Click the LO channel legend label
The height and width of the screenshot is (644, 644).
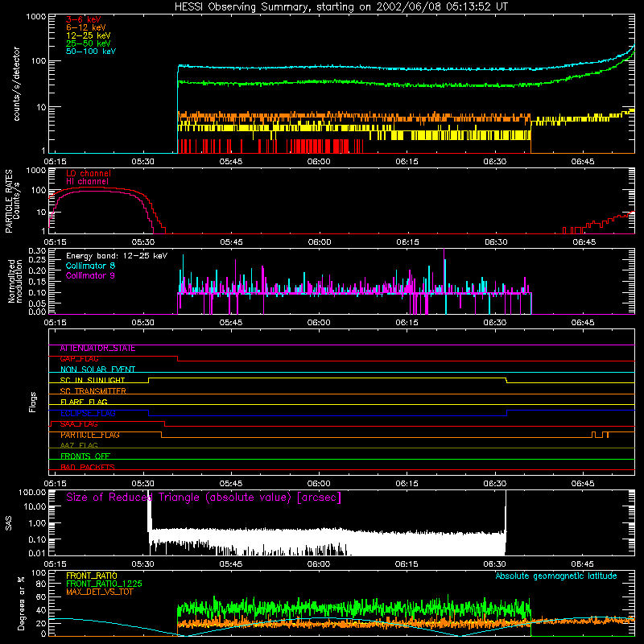(x=89, y=173)
